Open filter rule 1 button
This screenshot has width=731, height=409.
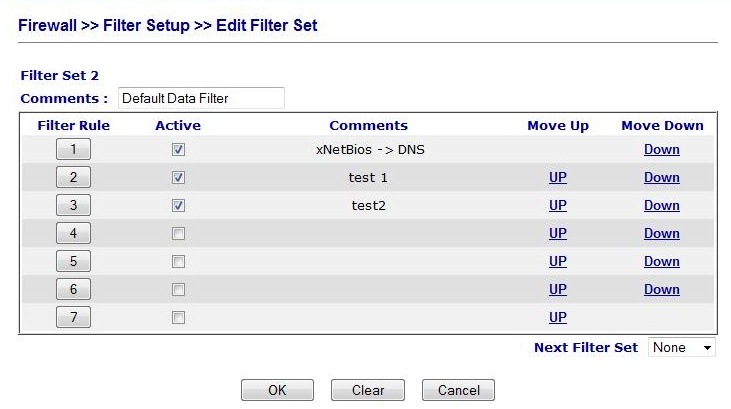point(73,150)
